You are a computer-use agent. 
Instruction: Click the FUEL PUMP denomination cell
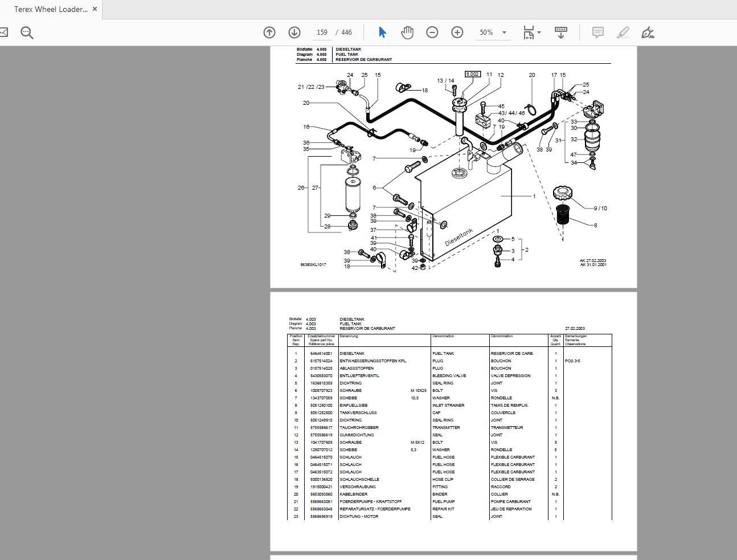click(x=444, y=502)
